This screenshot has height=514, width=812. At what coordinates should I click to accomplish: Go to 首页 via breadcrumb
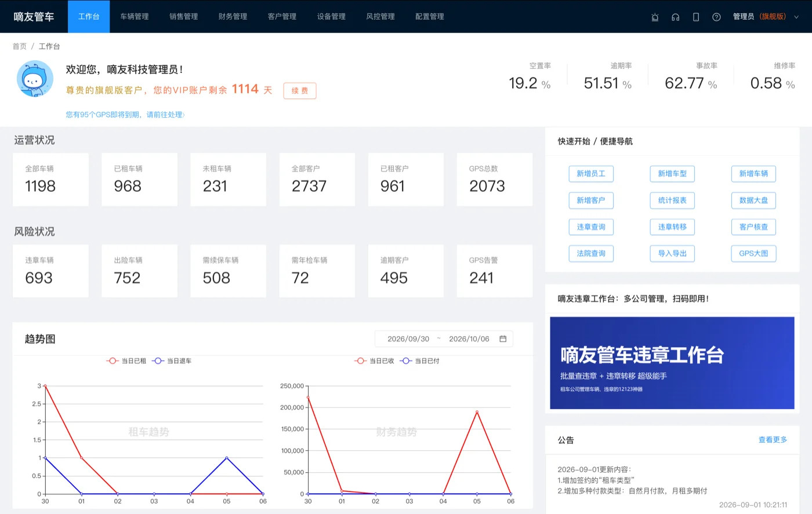tap(20, 46)
